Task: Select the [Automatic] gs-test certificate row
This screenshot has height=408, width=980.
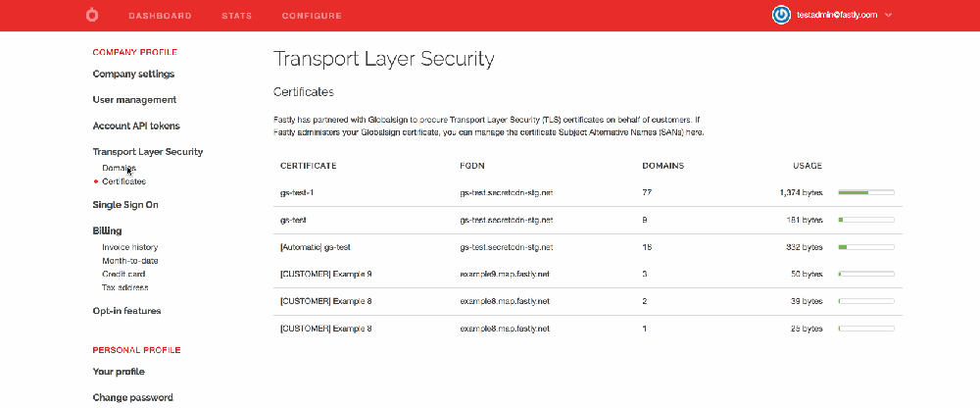Action: [x=316, y=247]
